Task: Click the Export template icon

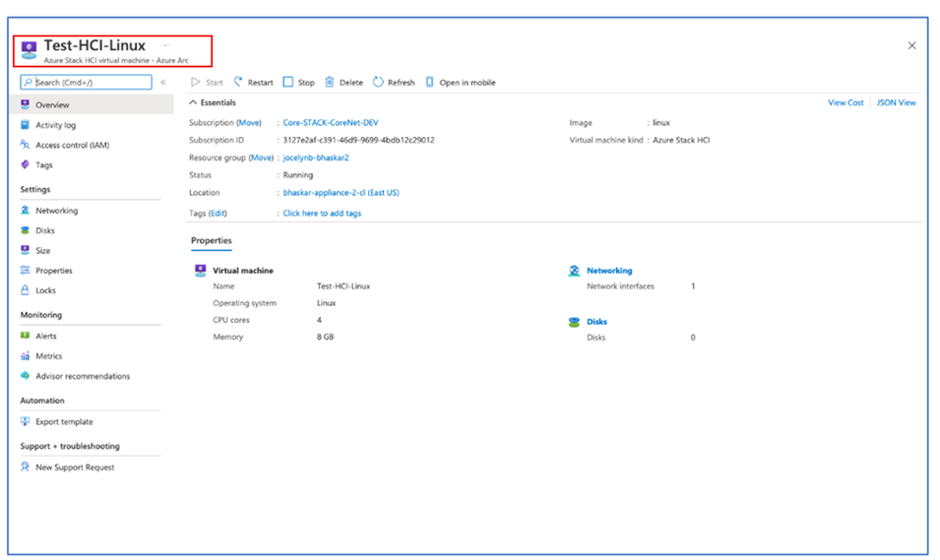Action: click(x=26, y=421)
